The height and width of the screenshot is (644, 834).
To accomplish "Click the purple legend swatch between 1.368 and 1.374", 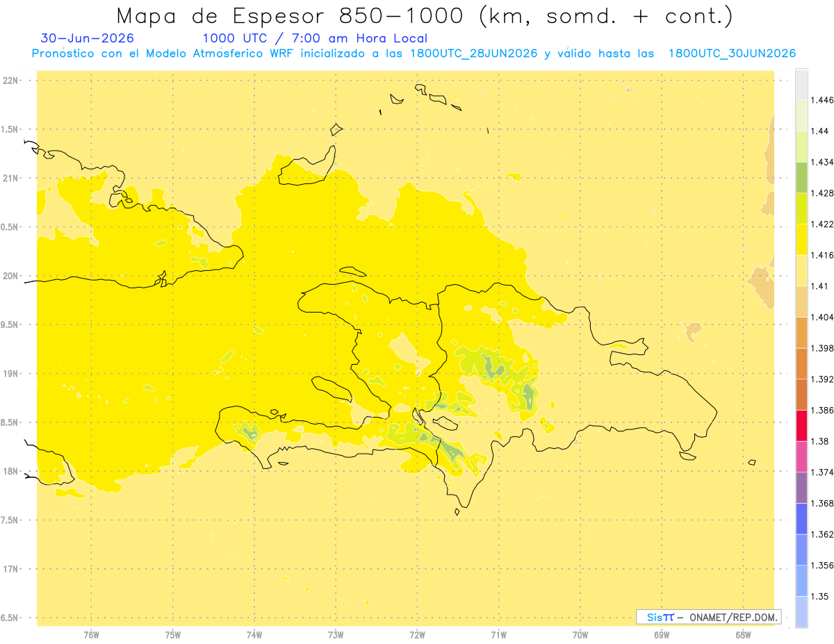I will pos(801,488).
